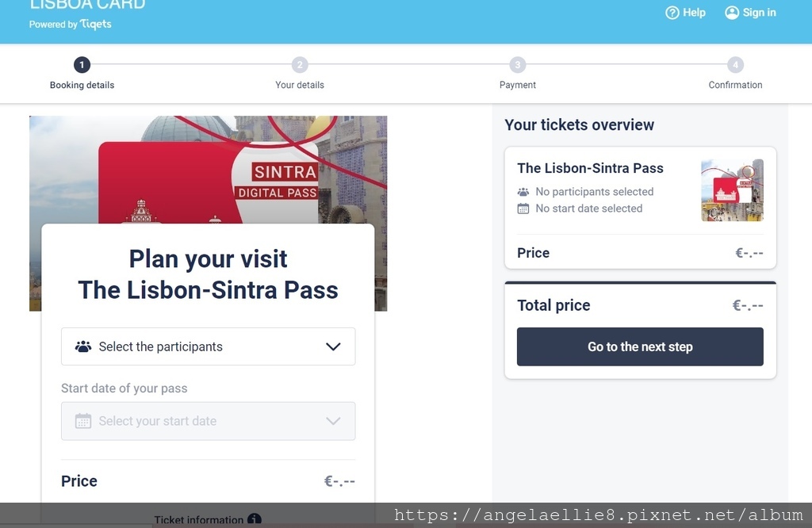Click the participants group icon in dropdown
Screen dimensions: 812x528
pyautogui.click(x=82, y=346)
